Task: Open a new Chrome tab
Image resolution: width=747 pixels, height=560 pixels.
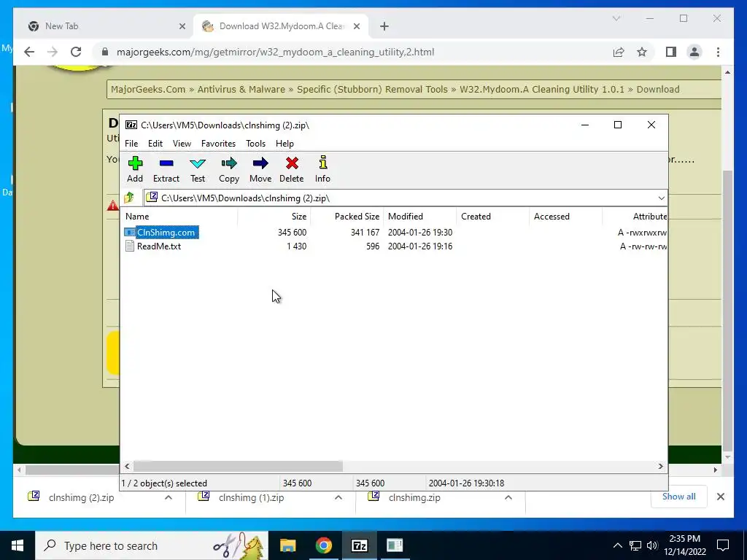Action: click(x=384, y=26)
